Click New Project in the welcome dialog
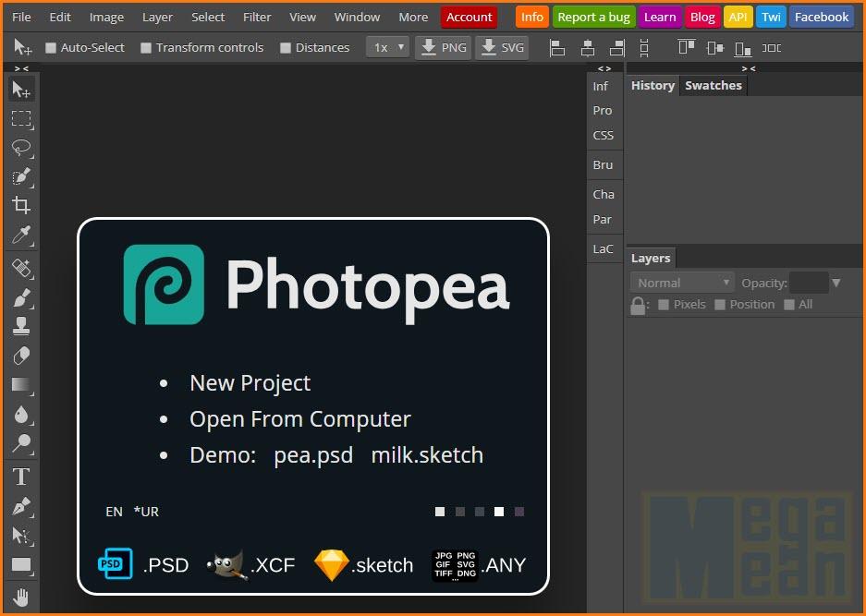 [250, 382]
